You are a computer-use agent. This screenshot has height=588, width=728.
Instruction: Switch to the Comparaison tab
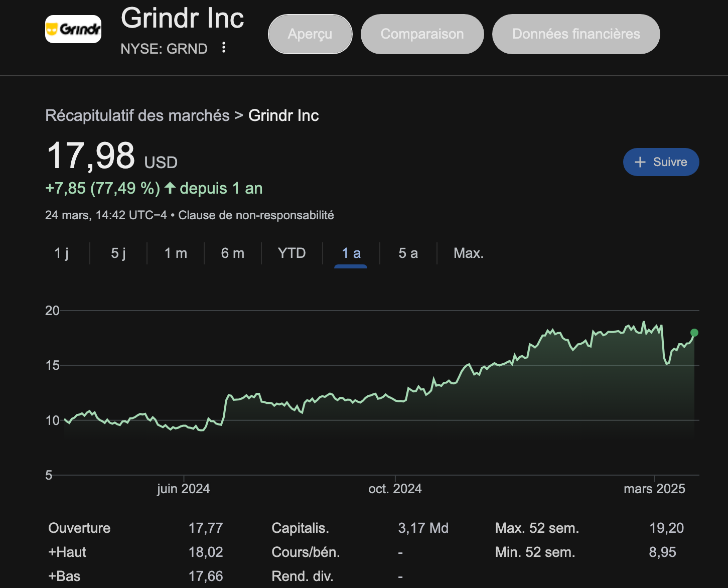click(x=422, y=34)
